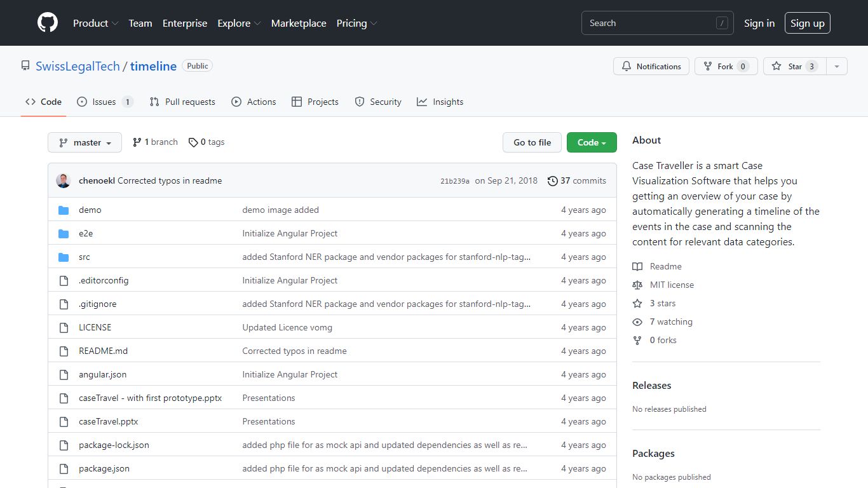Open the 'Updated Licence vomg' commit message
Screen dimensions: 868x488
[287, 327]
